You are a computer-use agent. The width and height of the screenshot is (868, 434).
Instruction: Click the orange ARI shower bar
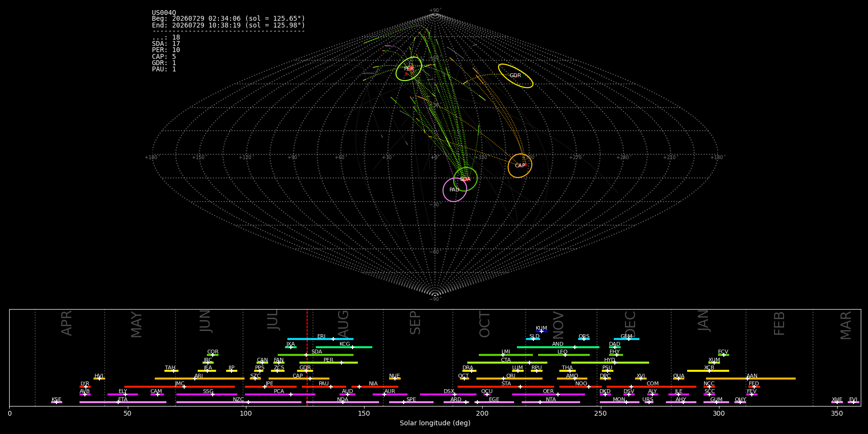200,379
